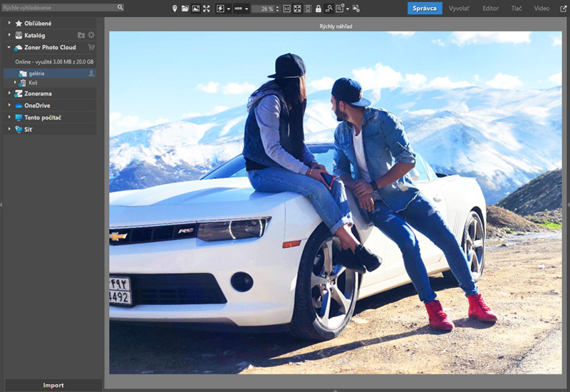
Task: Switch to the Editor tab
Action: 490,9
